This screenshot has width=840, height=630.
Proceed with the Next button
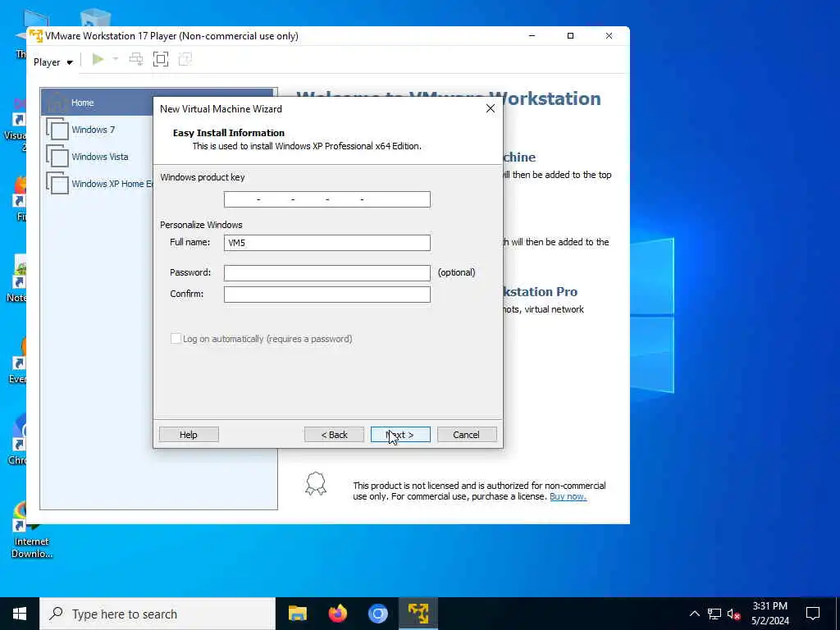pos(400,435)
